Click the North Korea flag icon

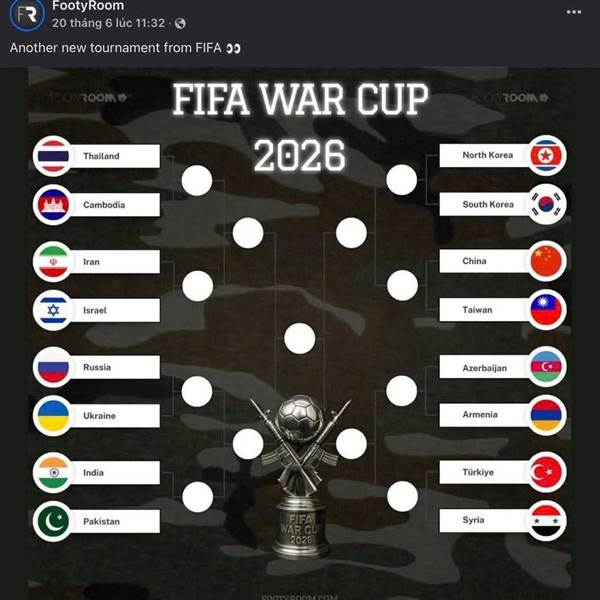(x=546, y=155)
